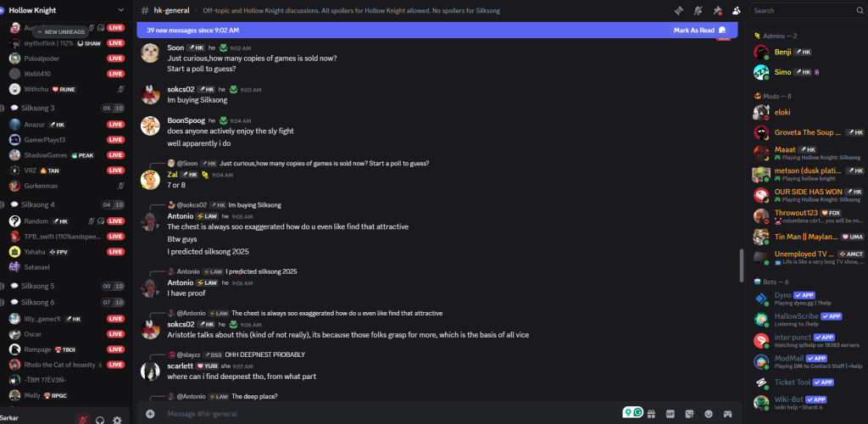This screenshot has width=868, height=424.
Task: Open the GIF picker icon
Action: coord(670,414)
